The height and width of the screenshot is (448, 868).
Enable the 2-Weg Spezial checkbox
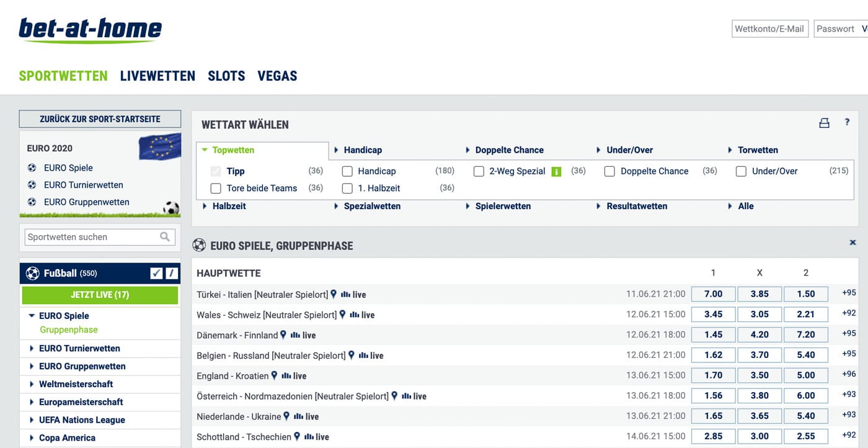(x=479, y=171)
